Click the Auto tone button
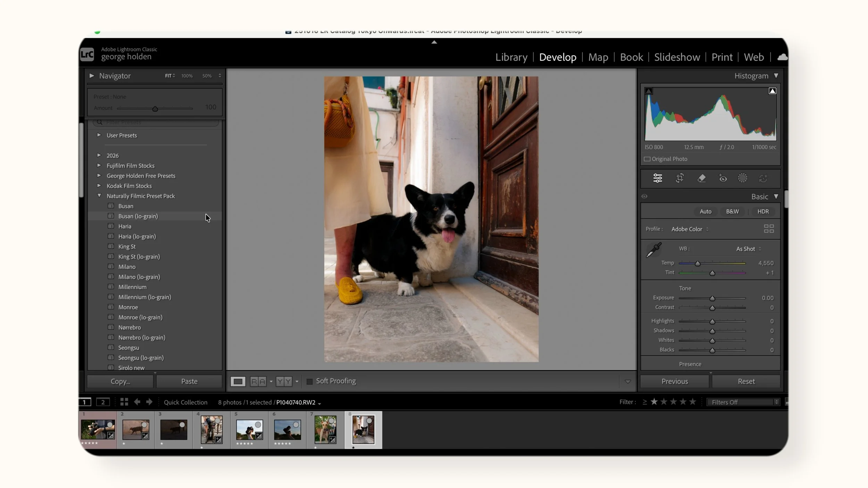868x488 pixels. click(706, 211)
